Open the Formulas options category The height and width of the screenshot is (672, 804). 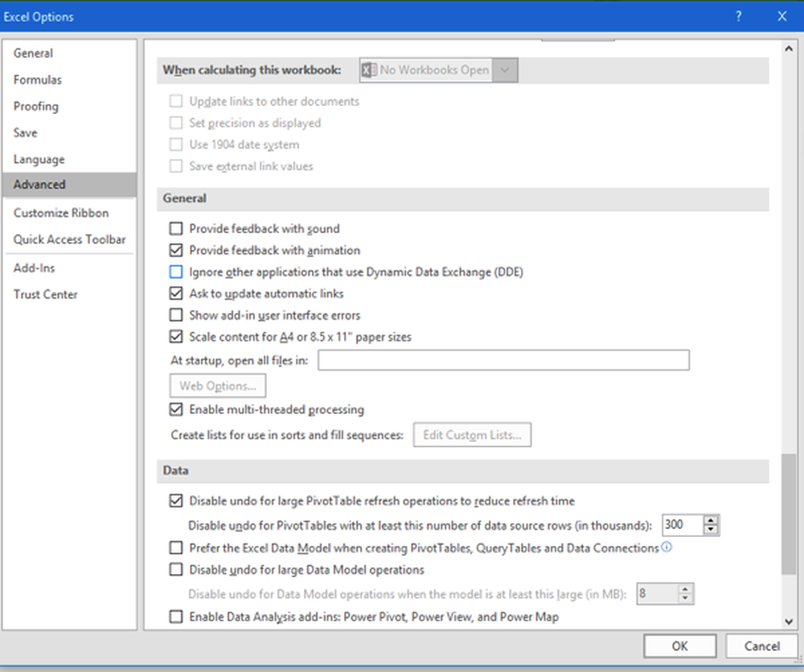(x=38, y=80)
